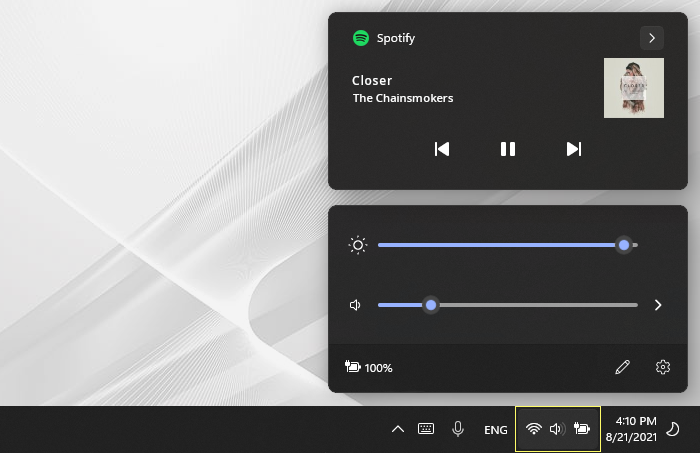This screenshot has height=453, width=700.
Task: Open the touch keyboard icon
Action: 426,429
